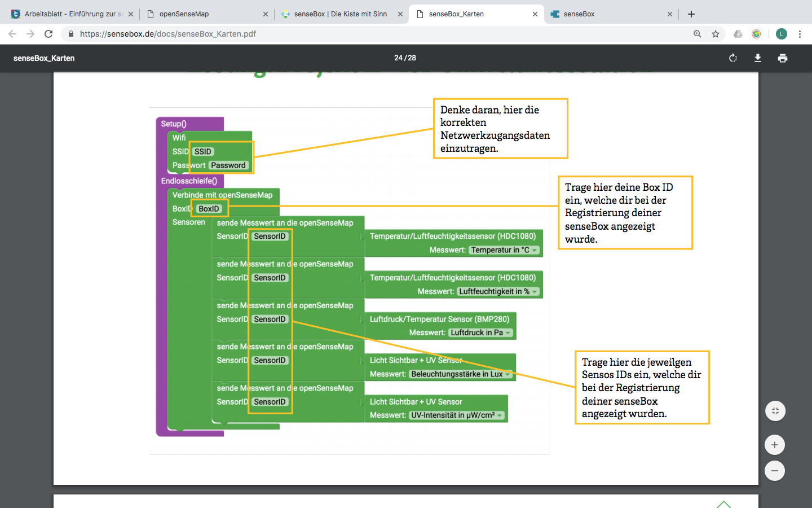Open UV-Intensität in µW/cm² dropdown
Viewport: 812px width, 508px height.
click(457, 415)
